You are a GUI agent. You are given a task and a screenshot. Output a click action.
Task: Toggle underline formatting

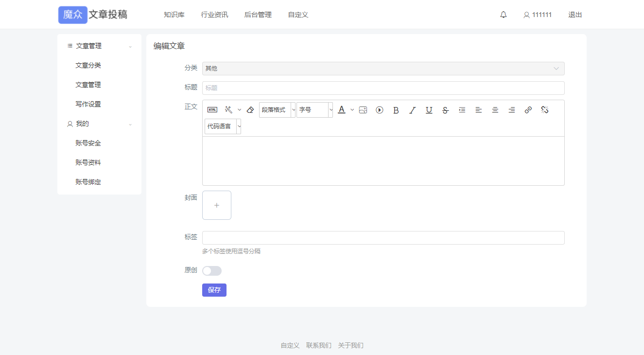point(429,110)
